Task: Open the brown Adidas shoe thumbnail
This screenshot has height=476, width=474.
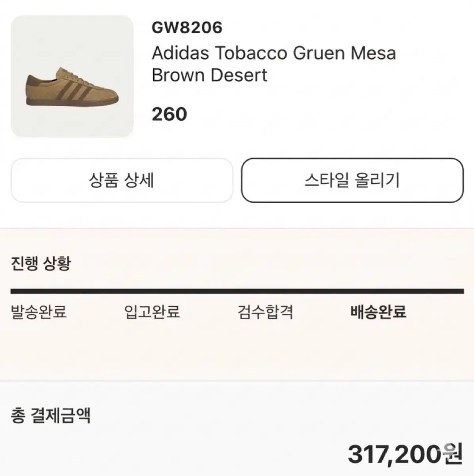Action: click(72, 76)
